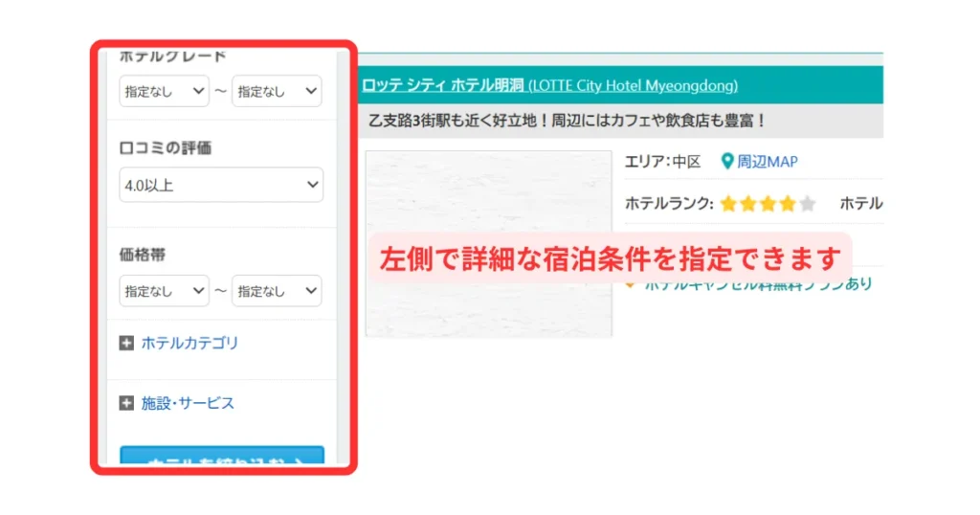Click the orange icon beside the free cancellation text
The height and width of the screenshot is (515, 980).
pyautogui.click(x=630, y=284)
